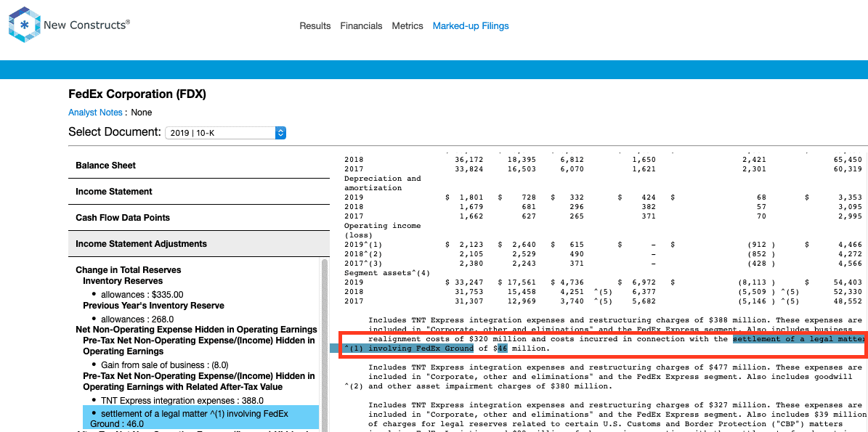The width and height of the screenshot is (868, 432).
Task: Click the $ 33,247 segment assets value
Action: click(464, 282)
